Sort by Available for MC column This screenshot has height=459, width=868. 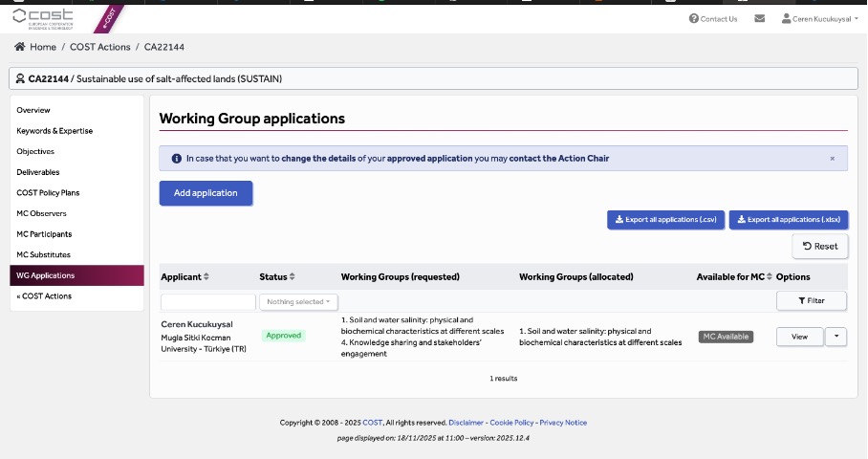tap(770, 277)
